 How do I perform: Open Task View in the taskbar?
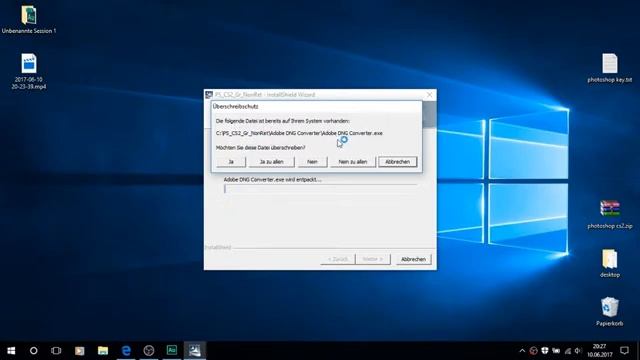coord(56,351)
